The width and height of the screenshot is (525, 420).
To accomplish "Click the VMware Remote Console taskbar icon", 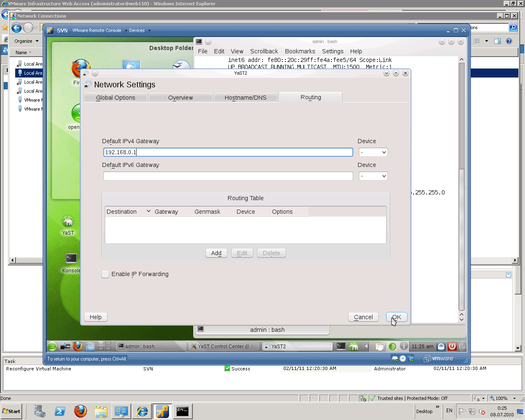I will pyautogui.click(x=162, y=411).
